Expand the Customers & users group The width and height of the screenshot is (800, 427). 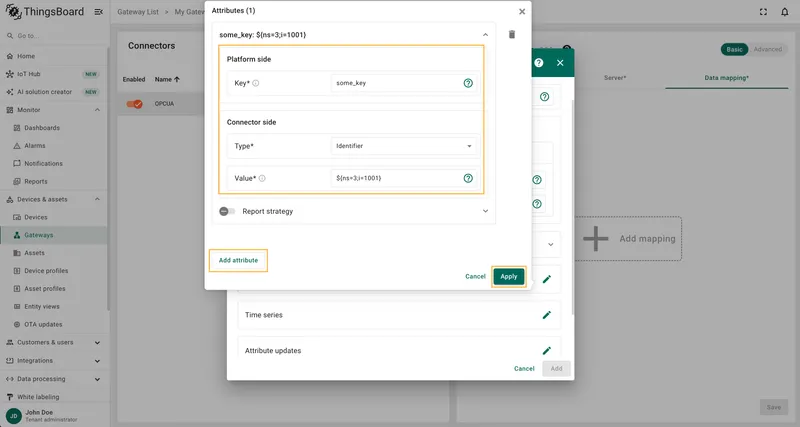coord(97,342)
